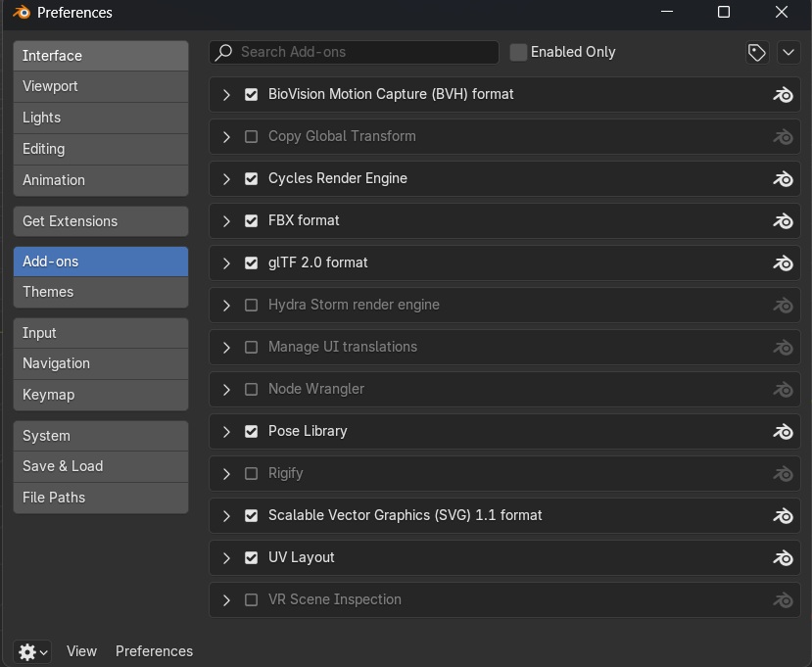This screenshot has width=812, height=667.
Task: Click the Search Add-ons input field
Action: pos(355,52)
